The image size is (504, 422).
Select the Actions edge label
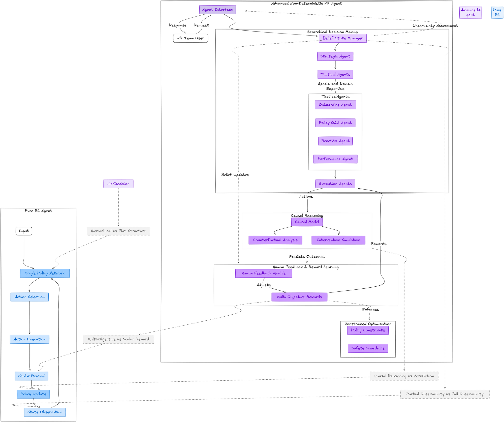(x=306, y=196)
